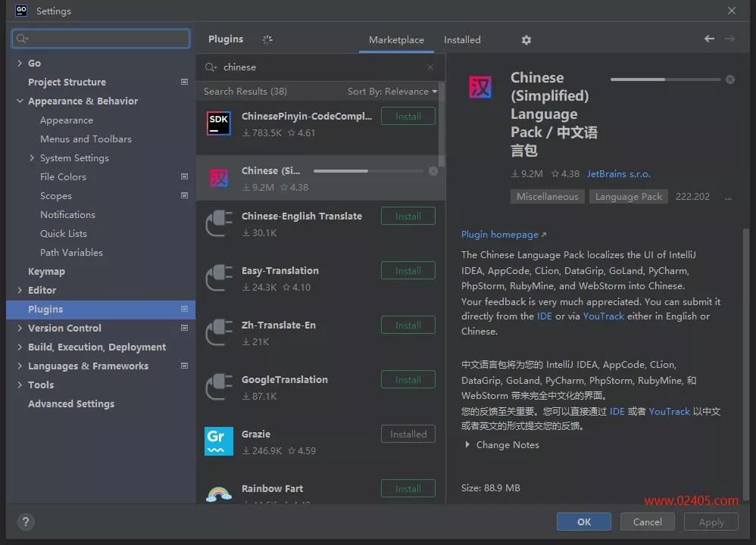This screenshot has width=756, height=545.
Task: Open the Appearance settings page
Action: [x=67, y=120]
